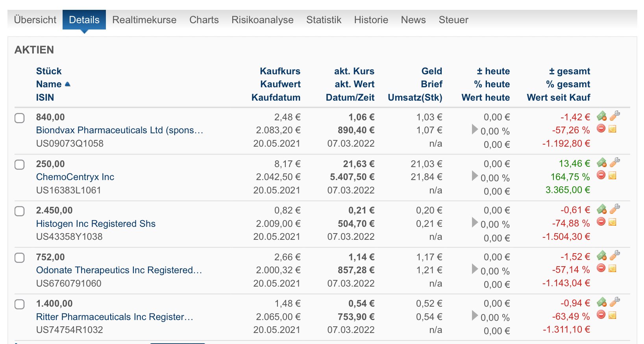Click the sell (money) icon for Biondvax
Image resolution: width=644 pixels, height=344 pixels.
(x=601, y=116)
